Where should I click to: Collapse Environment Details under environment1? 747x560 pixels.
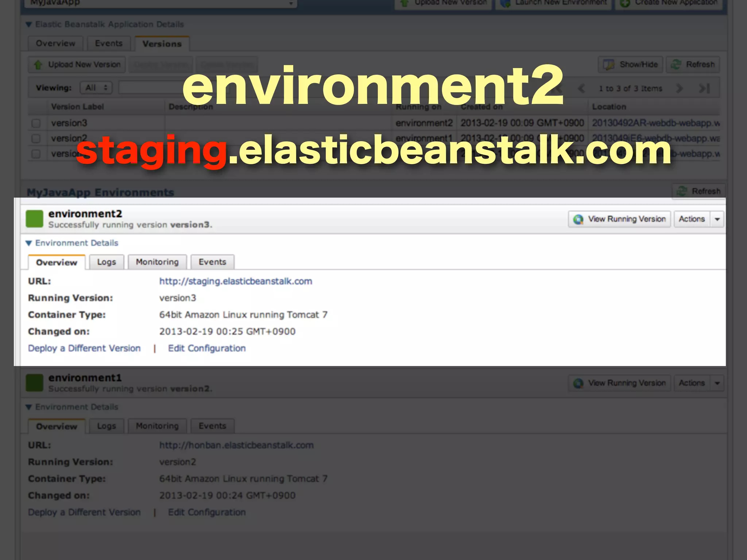pos(72,407)
